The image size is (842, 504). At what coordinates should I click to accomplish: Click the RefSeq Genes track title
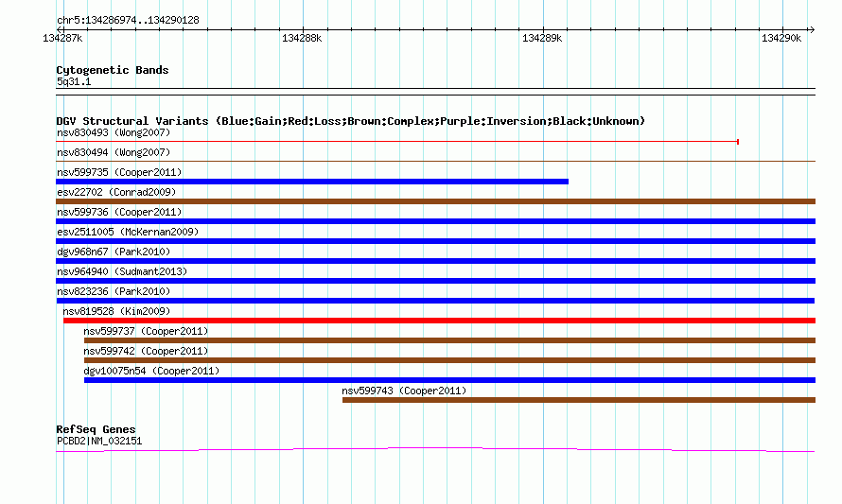pos(96,429)
